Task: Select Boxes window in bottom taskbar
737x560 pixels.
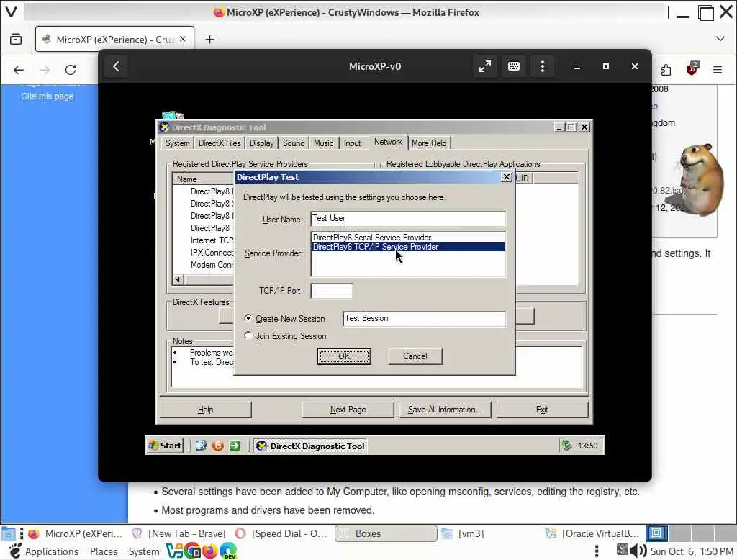Action: click(x=386, y=533)
